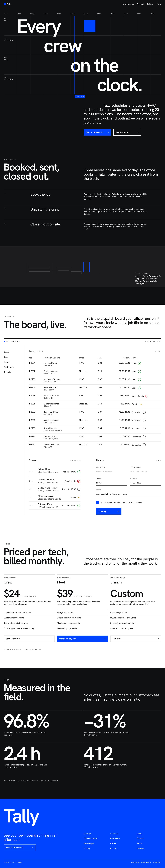Go to Product in the top nav
Viewport: 165px width, 868px height.
[x=140, y=4]
